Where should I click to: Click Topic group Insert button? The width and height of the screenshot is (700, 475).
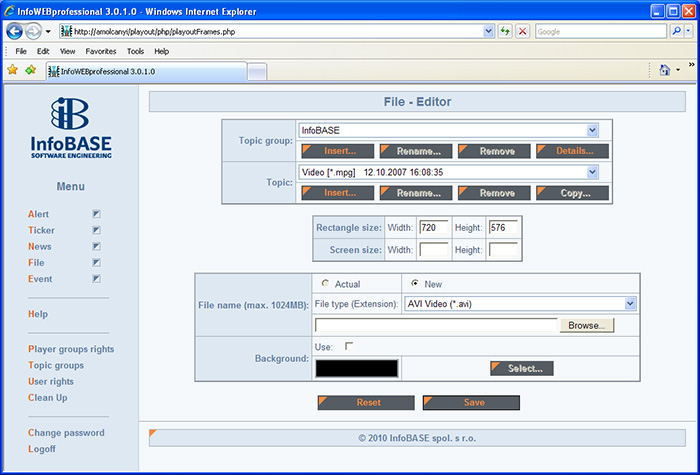(338, 151)
